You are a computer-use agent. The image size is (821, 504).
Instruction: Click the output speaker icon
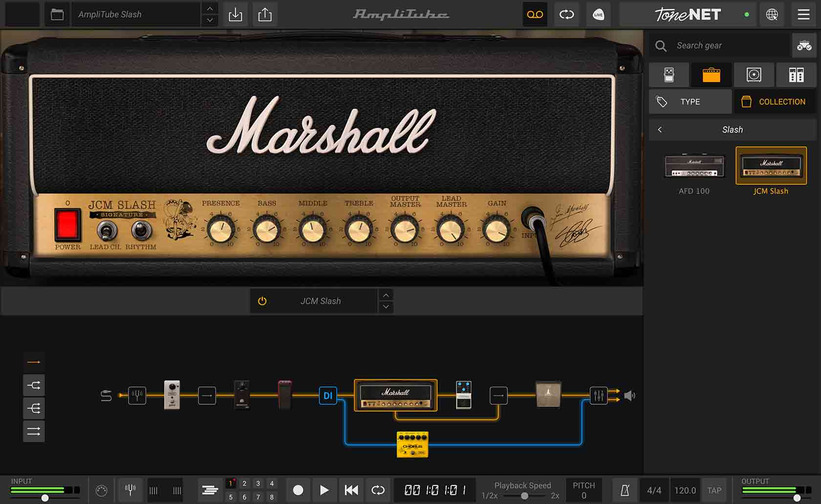[x=630, y=396]
